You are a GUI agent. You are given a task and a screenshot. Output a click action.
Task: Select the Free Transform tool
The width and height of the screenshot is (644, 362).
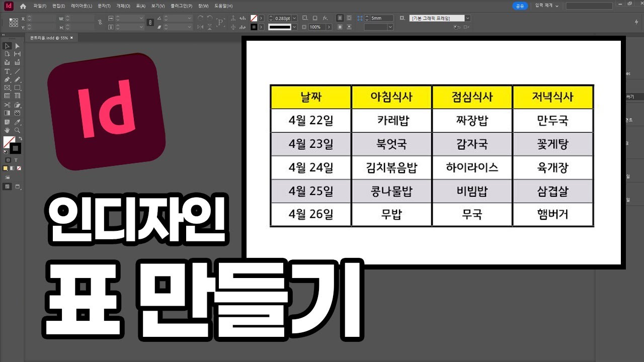(x=17, y=105)
